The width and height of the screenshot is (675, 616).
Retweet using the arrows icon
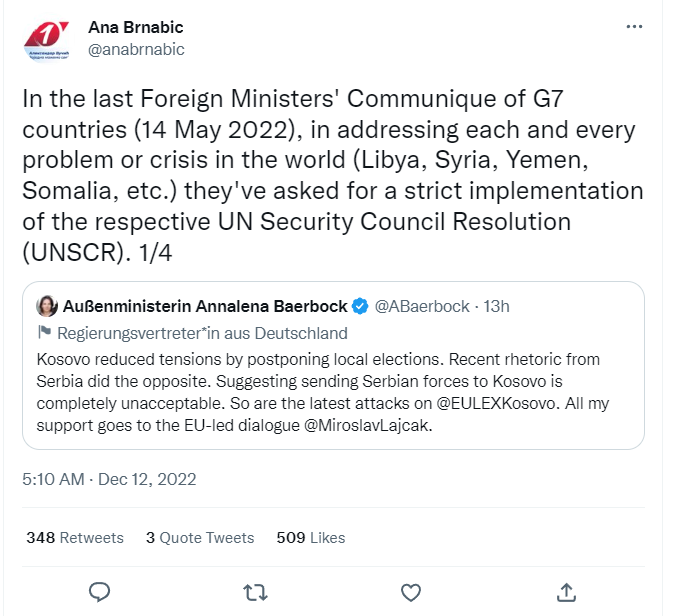tap(255, 592)
